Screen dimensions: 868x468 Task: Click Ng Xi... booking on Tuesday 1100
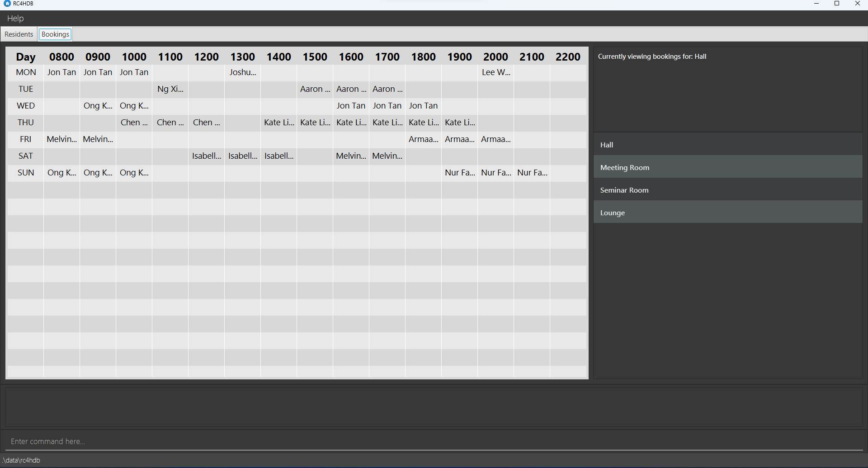pyautogui.click(x=170, y=89)
